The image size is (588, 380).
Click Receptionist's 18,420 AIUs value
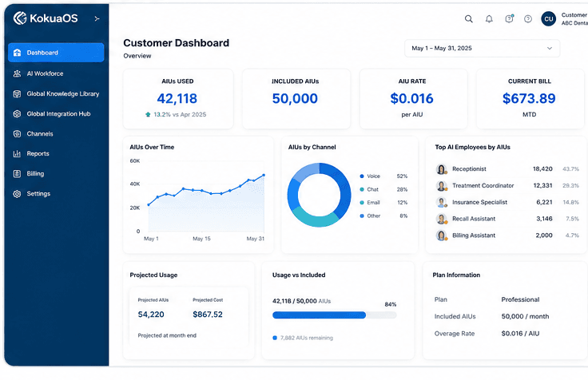point(542,169)
